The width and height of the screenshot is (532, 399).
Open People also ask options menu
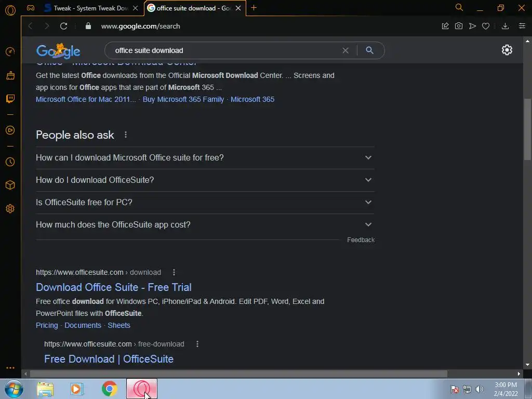click(x=126, y=135)
